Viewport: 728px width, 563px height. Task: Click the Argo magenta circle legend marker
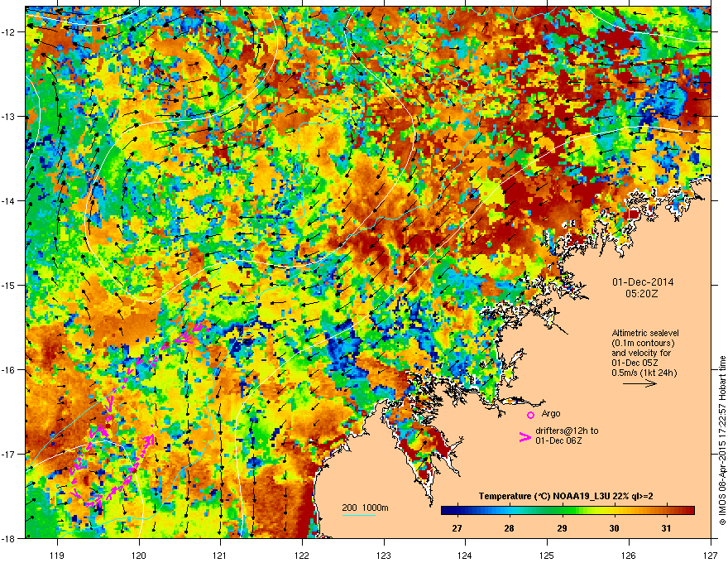click(x=530, y=415)
